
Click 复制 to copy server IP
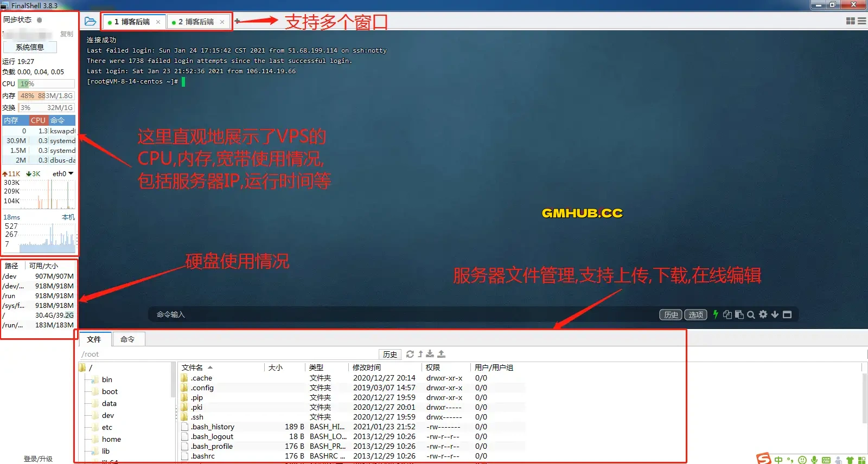tap(67, 34)
